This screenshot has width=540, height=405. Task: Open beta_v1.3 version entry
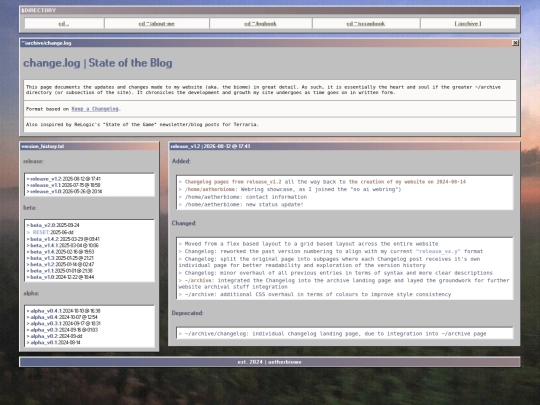point(60,258)
